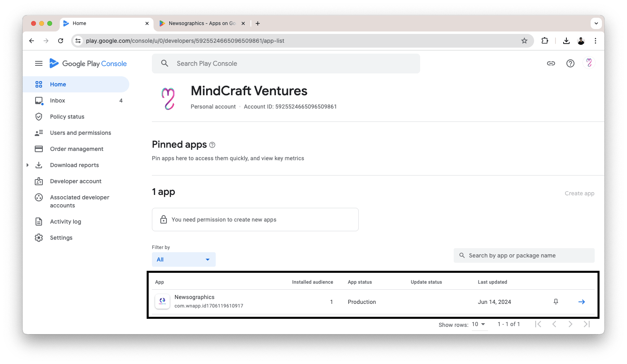Click the browser downloads icon
627x364 pixels.
click(x=566, y=41)
